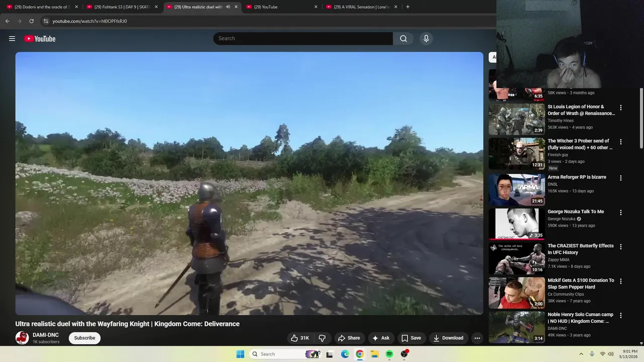Download the video
The width and height of the screenshot is (644, 362).
click(x=448, y=338)
